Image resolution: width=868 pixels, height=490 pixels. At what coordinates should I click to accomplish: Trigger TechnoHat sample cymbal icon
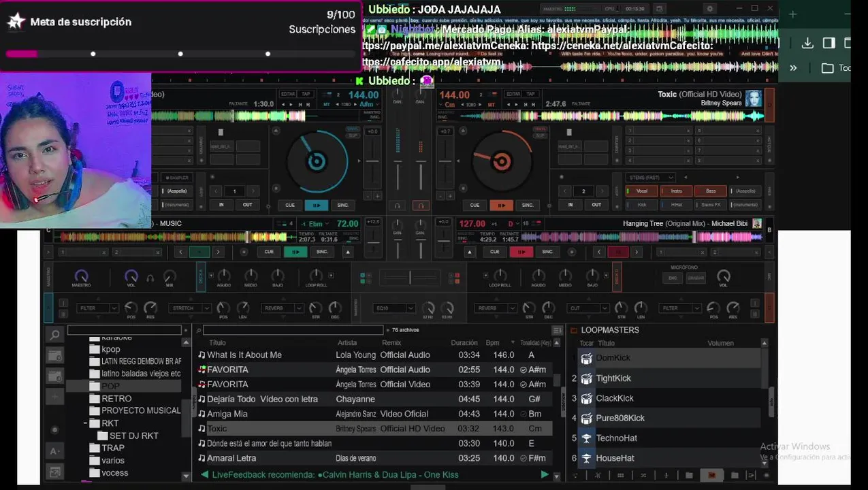586,438
